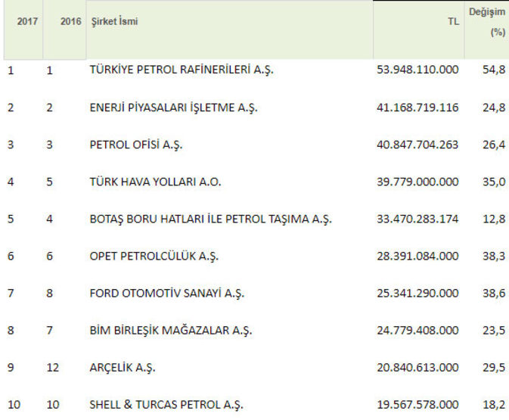Click the TL column header
509x420 pixels.
tap(454, 23)
